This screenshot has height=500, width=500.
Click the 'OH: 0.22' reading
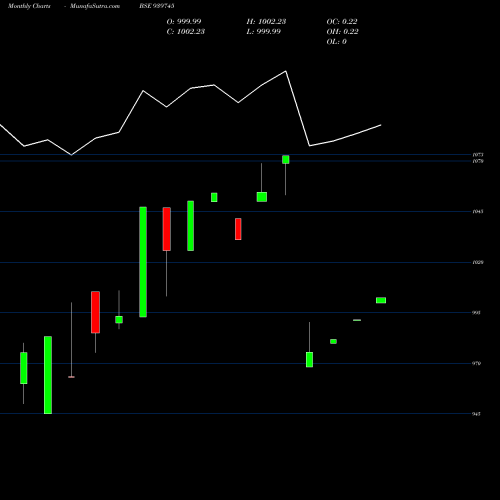click(x=342, y=31)
